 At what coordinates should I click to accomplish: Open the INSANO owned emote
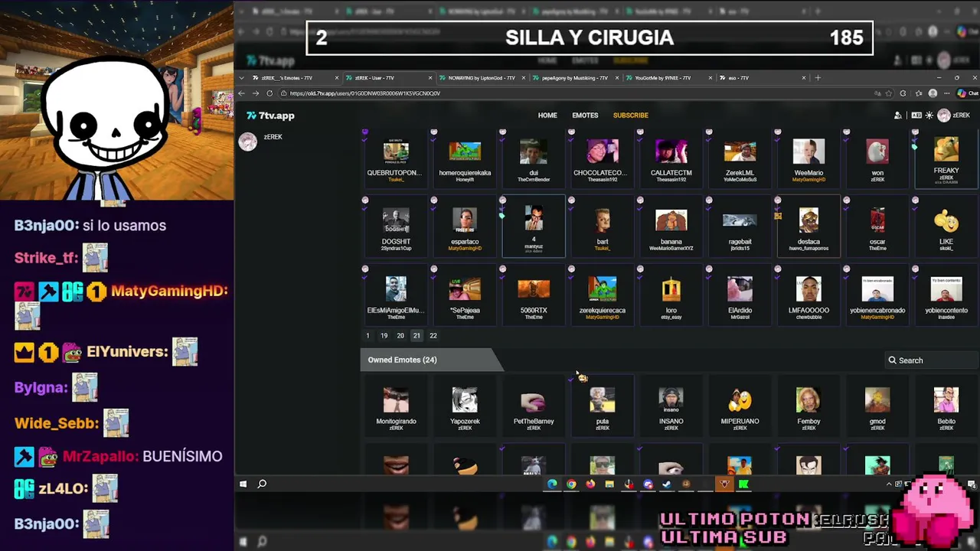pos(671,406)
